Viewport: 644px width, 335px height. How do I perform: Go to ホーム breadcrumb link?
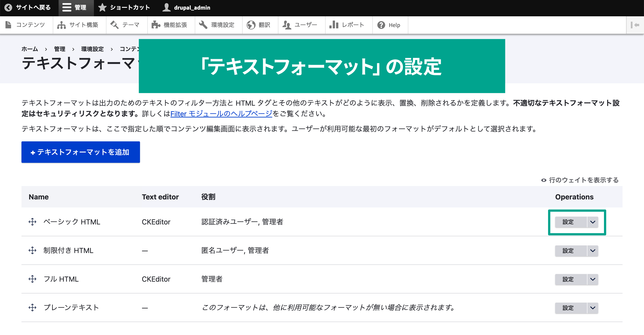click(30, 49)
